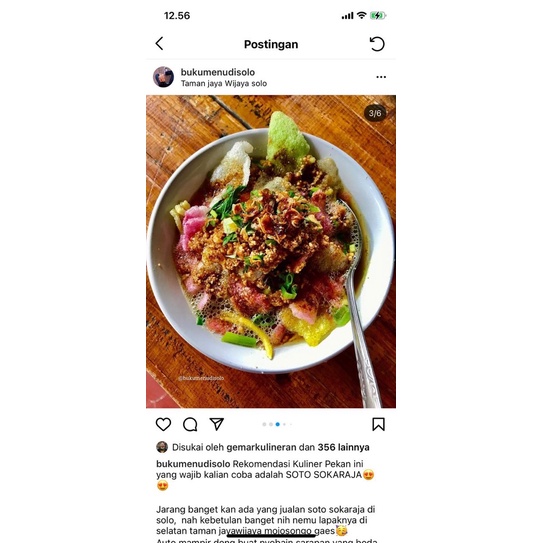Image resolution: width=543 pixels, height=543 pixels.
Task: Like the post with the heart icon
Action: [163, 424]
